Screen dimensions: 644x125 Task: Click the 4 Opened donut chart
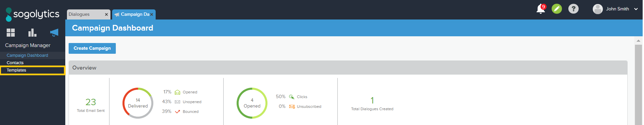(252, 103)
